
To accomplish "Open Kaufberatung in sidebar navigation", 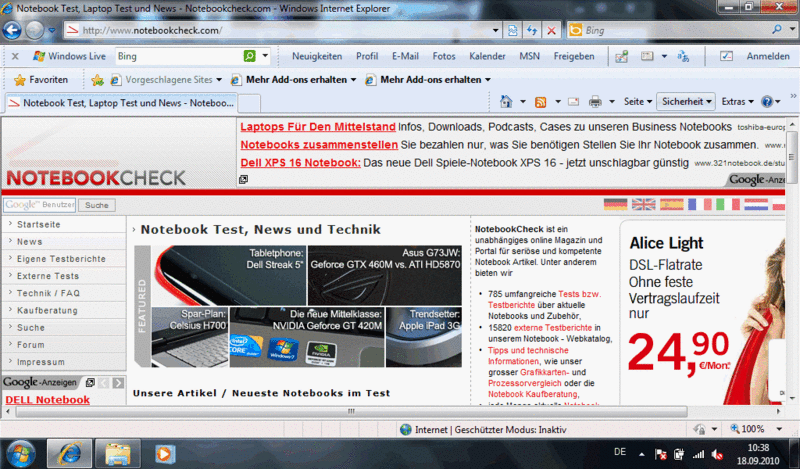I will pos(47,310).
